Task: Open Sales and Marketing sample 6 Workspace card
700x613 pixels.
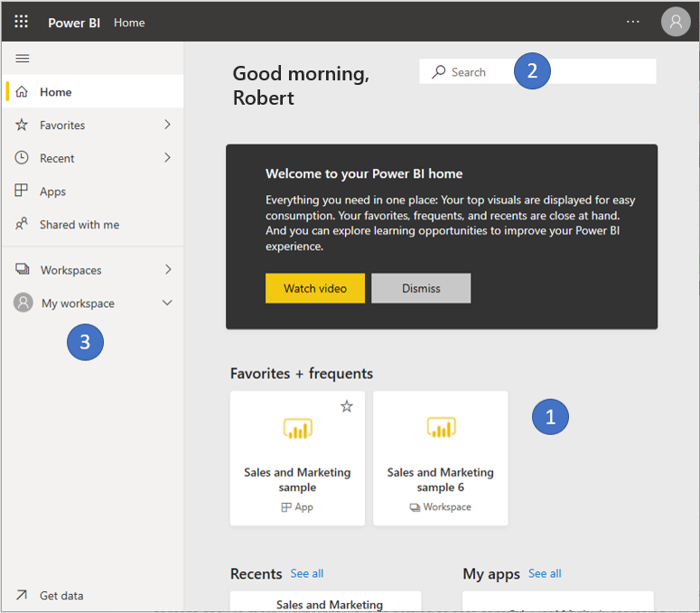Action: 441,459
